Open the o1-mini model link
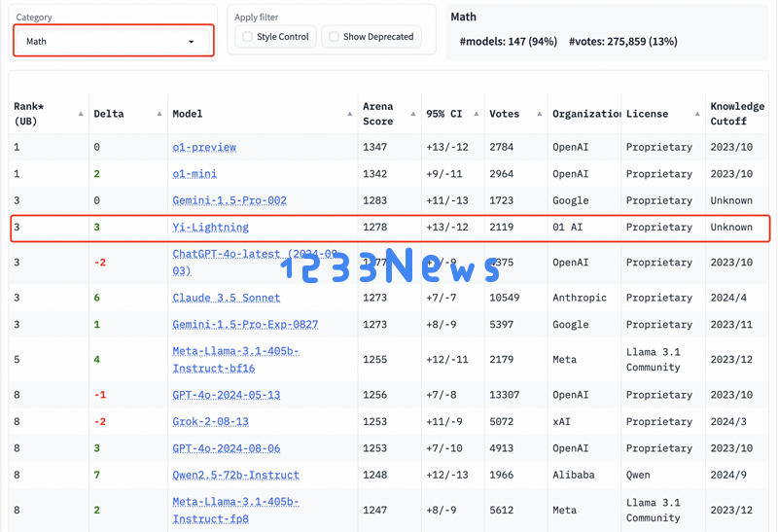This screenshot has height=532, width=778. click(194, 174)
